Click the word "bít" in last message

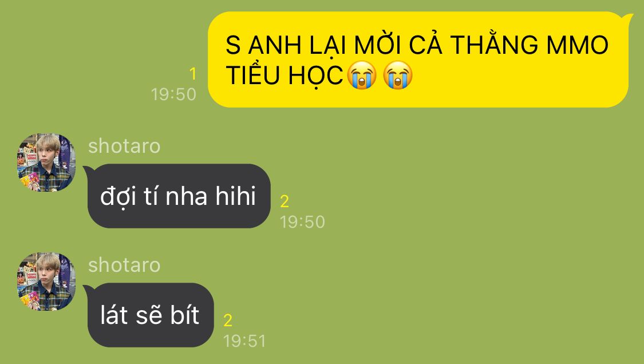185,315
